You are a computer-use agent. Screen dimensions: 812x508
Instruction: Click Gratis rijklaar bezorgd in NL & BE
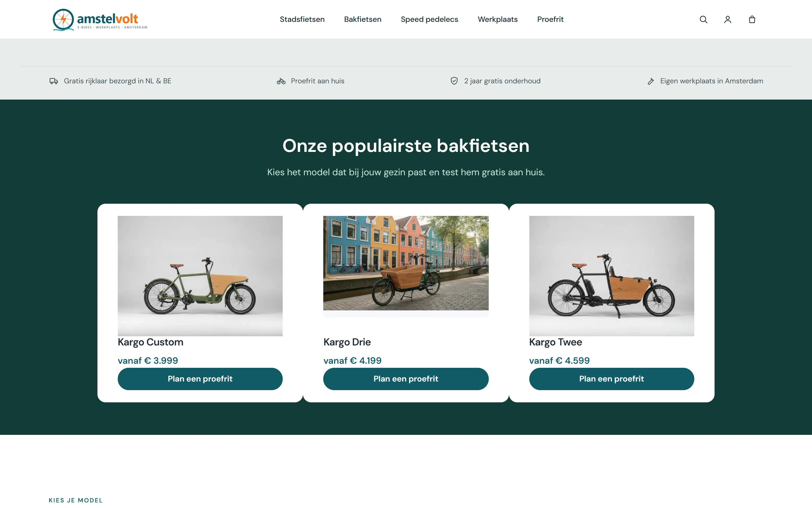(x=117, y=81)
